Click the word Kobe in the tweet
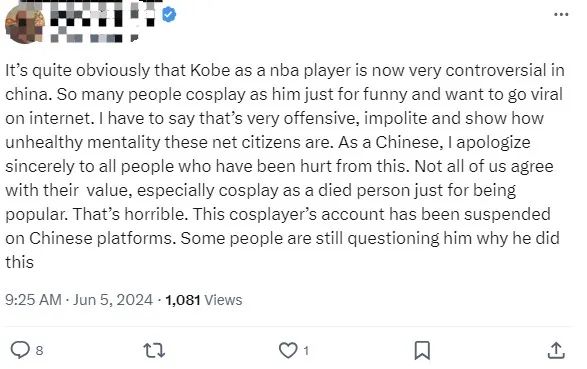 tap(210, 70)
